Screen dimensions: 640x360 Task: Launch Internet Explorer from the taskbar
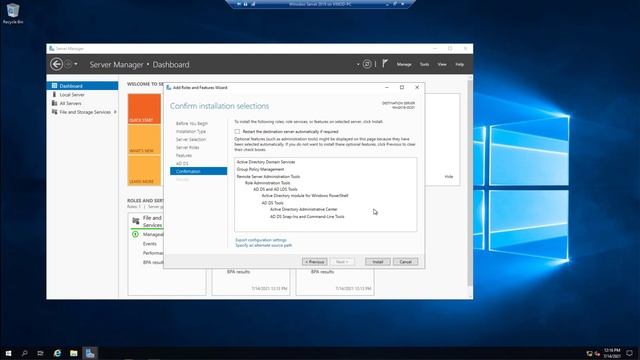pyautogui.click(x=57, y=353)
